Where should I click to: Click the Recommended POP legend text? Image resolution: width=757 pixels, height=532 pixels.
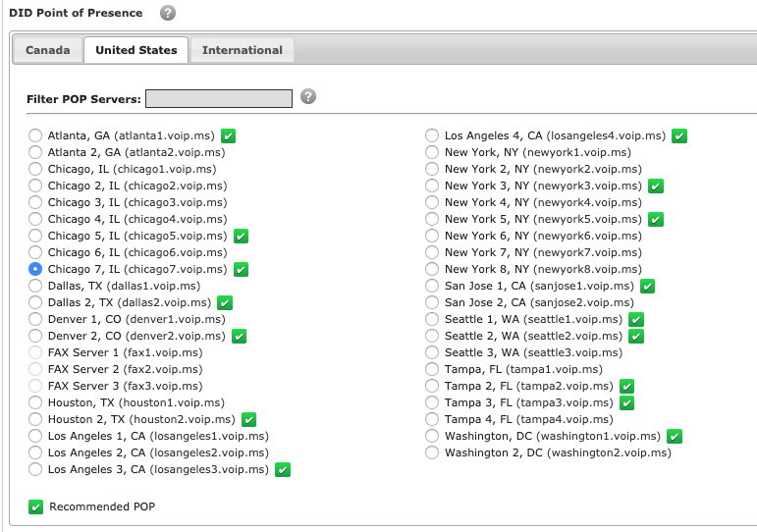102,506
